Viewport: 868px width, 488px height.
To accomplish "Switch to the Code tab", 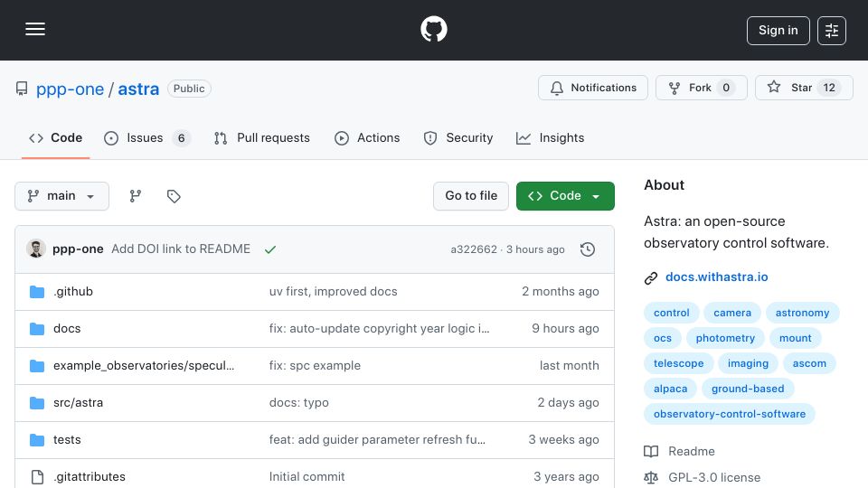I will tap(55, 137).
